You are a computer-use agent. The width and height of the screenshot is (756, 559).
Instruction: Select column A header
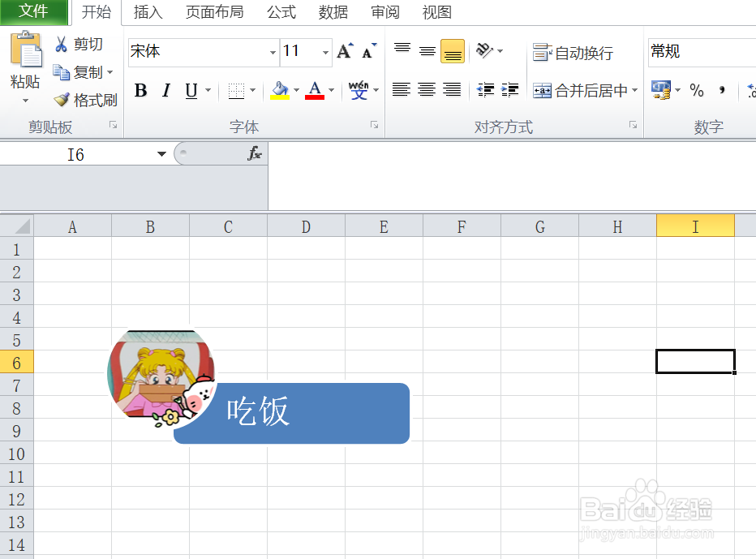coord(72,226)
